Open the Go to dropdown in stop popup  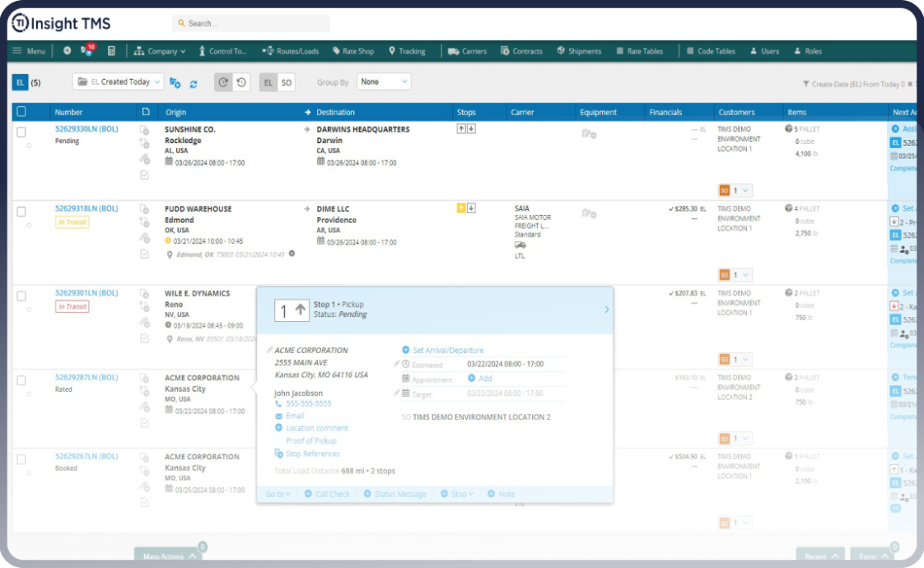(278, 494)
